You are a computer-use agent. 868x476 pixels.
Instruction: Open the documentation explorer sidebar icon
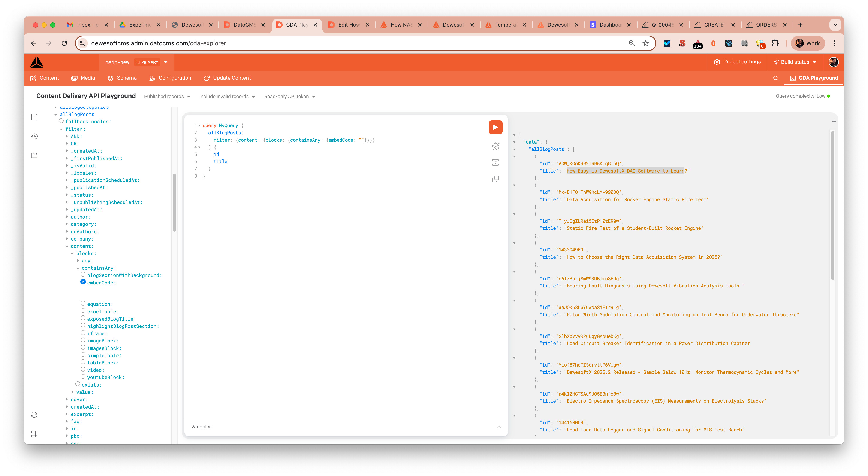pyautogui.click(x=34, y=117)
